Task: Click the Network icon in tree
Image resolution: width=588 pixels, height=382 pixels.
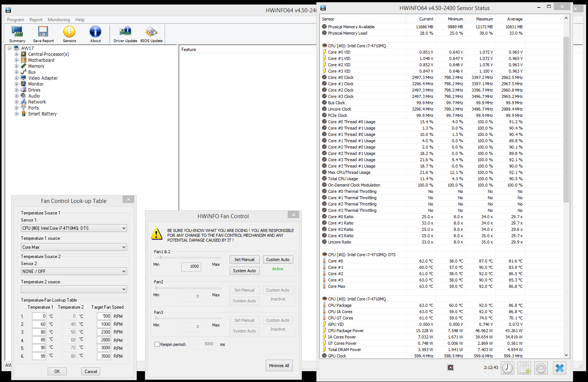Action: point(23,102)
